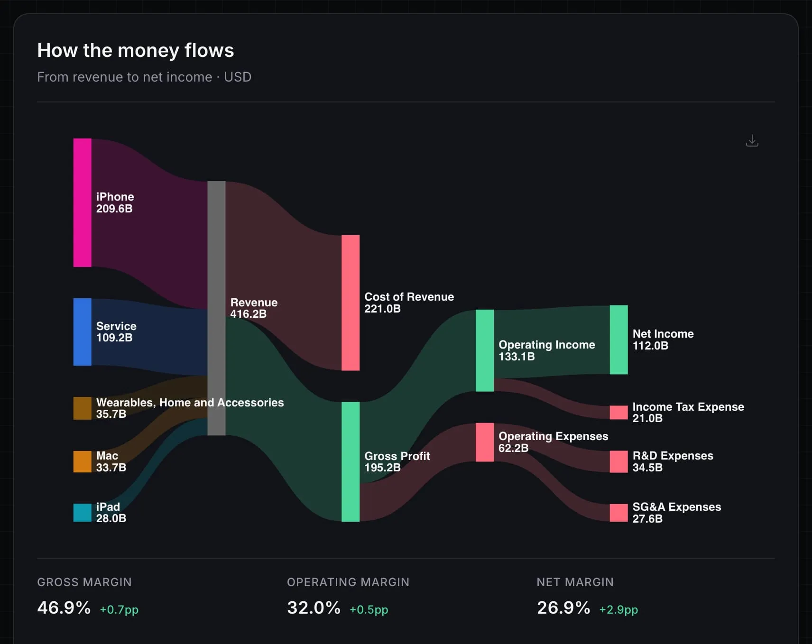
Task: Click the R&D Expenses red block
Action: 618,461
